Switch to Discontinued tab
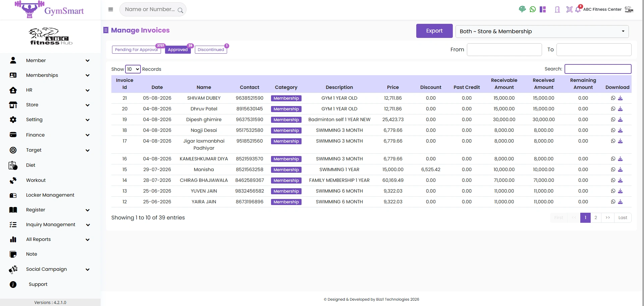Screen dimensions: 644x306 pos(211,50)
